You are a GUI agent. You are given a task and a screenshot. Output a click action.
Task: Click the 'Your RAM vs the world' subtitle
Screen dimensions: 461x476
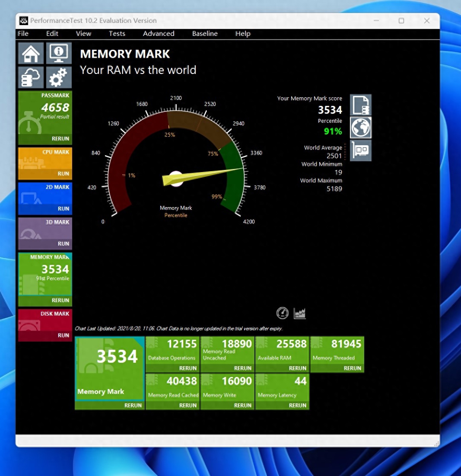click(x=138, y=70)
